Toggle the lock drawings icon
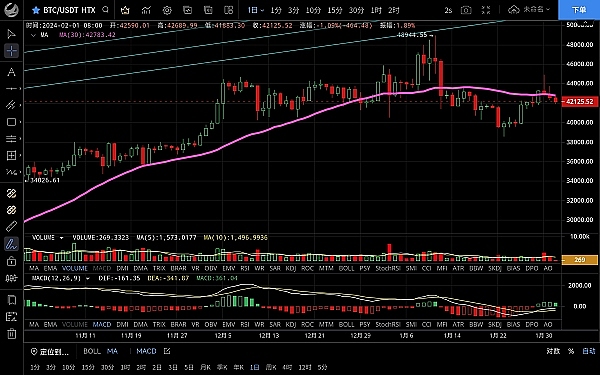Viewport: 600px width, 375px height. 11,261
